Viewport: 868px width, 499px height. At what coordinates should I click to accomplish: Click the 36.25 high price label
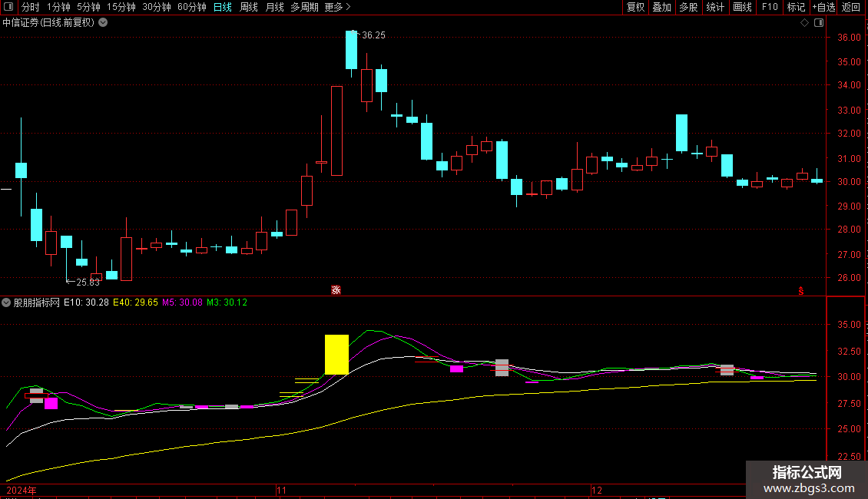coord(373,35)
